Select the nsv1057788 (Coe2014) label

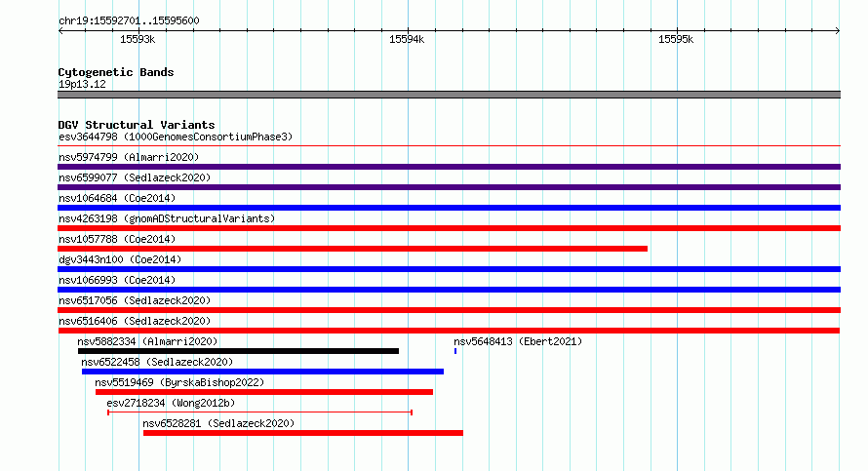click(117, 239)
